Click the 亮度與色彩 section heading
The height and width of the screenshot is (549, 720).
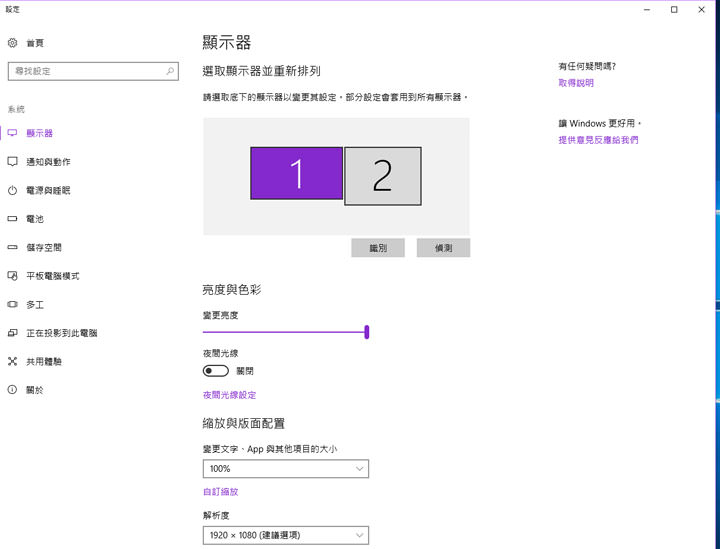[x=232, y=290]
